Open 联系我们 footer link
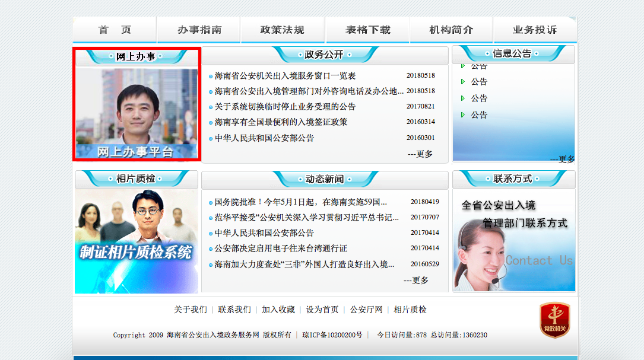This screenshot has width=644, height=360. click(234, 310)
